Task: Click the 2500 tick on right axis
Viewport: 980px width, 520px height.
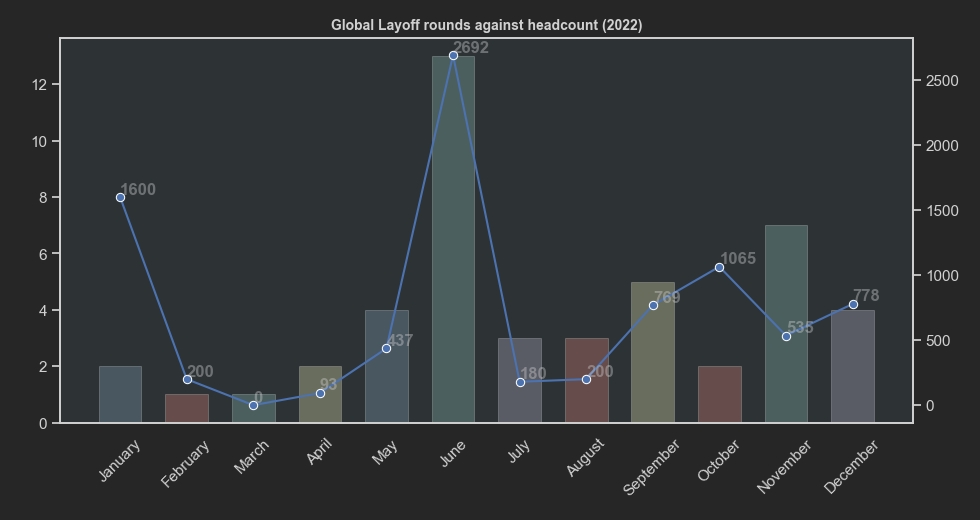Action: 942,81
